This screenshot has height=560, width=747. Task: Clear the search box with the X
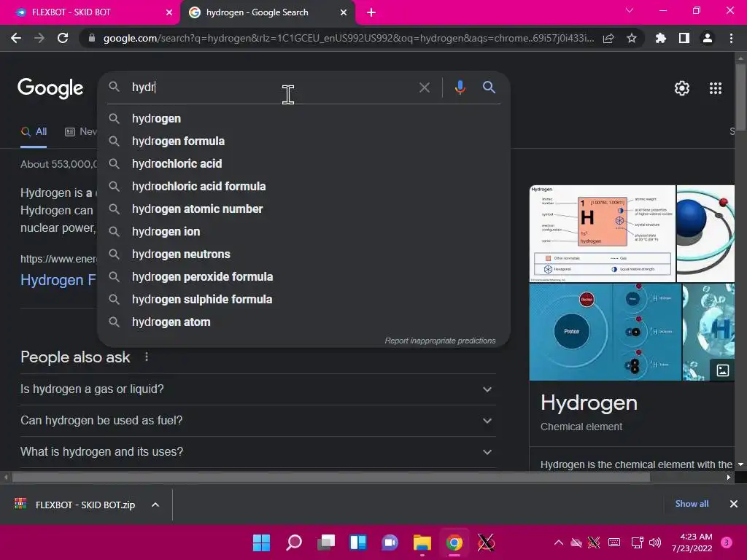[425, 87]
